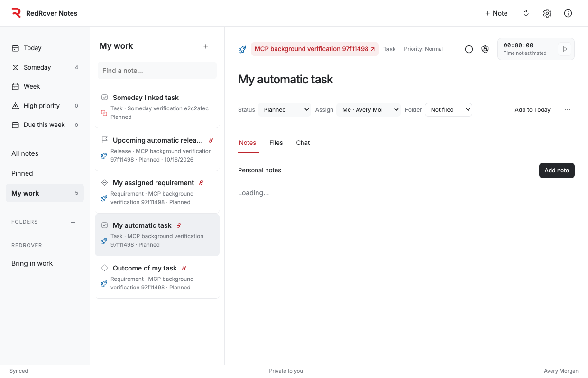This screenshot has height=378, width=588.
Task: Click Bring in work in sidebar
Action: pyautogui.click(x=45, y=263)
